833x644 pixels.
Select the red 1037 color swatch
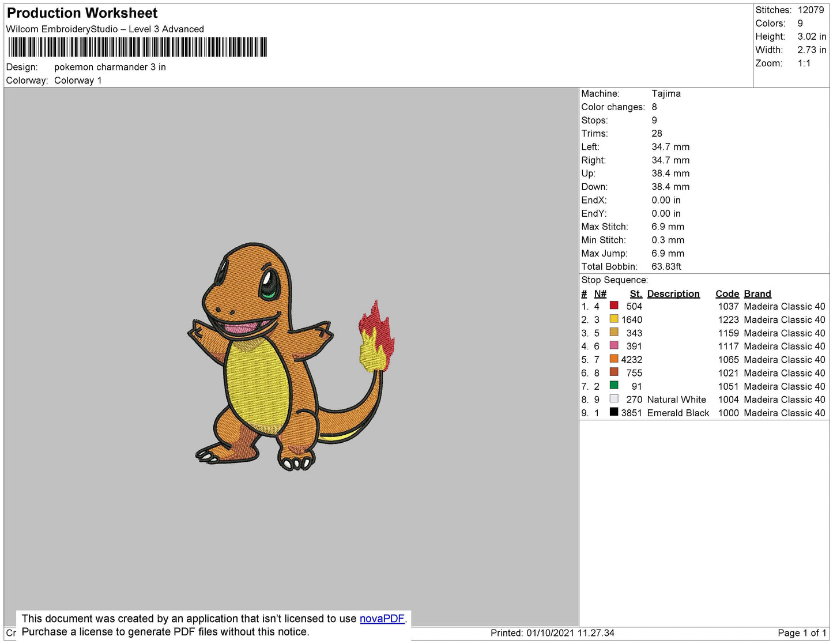tap(614, 306)
